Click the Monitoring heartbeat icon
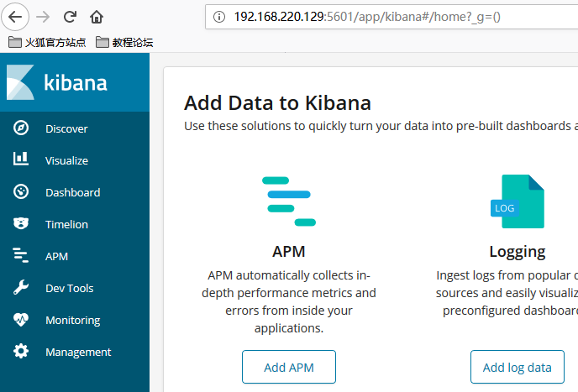 pos(21,320)
